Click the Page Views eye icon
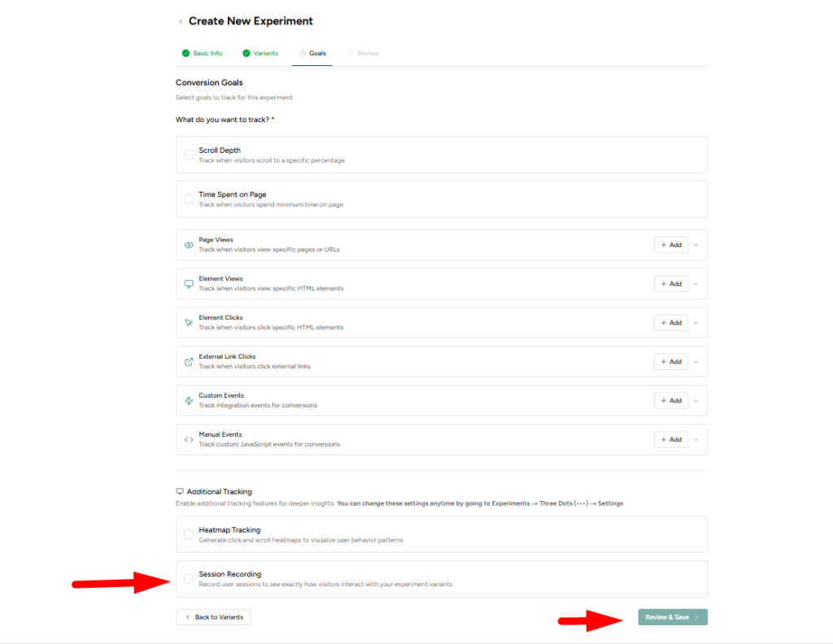The width and height of the screenshot is (833, 644). 187,244
